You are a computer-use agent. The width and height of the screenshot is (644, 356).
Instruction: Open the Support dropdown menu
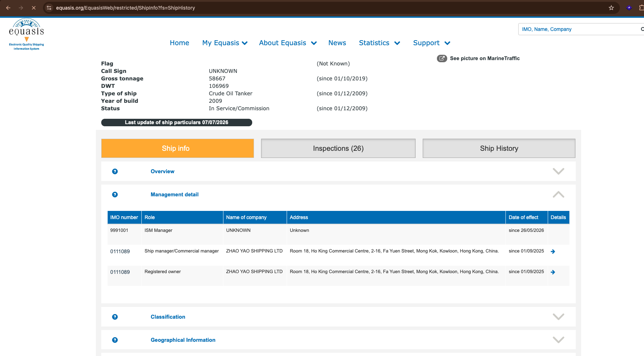click(432, 43)
